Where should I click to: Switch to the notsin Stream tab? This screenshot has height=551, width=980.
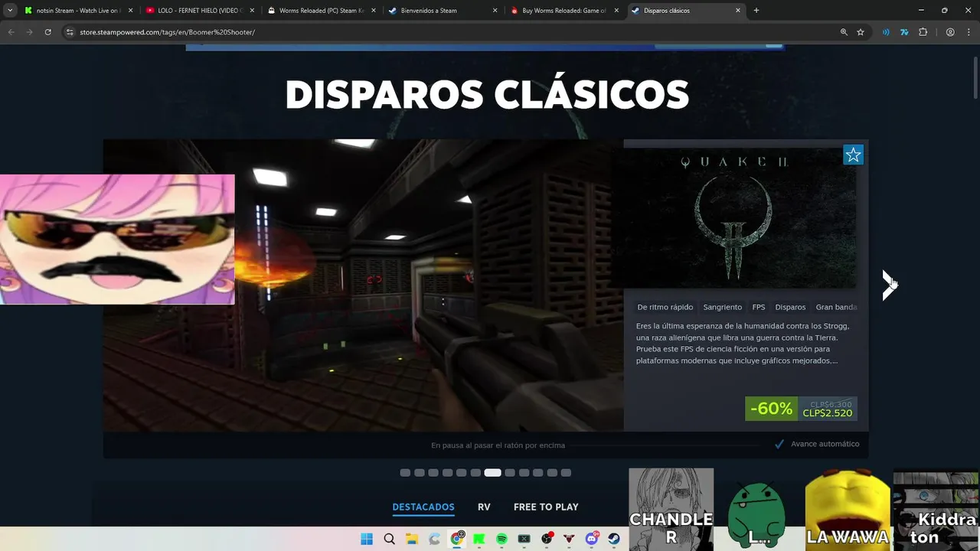coord(78,11)
